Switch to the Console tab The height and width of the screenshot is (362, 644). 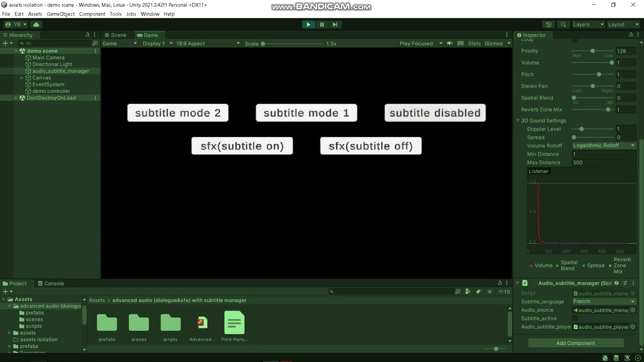tap(50, 284)
